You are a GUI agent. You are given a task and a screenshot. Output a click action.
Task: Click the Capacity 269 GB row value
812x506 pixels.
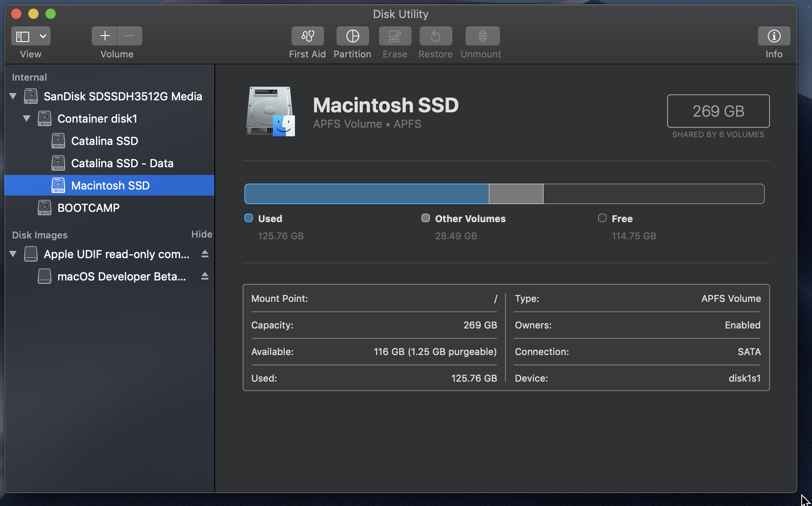pyautogui.click(x=480, y=325)
